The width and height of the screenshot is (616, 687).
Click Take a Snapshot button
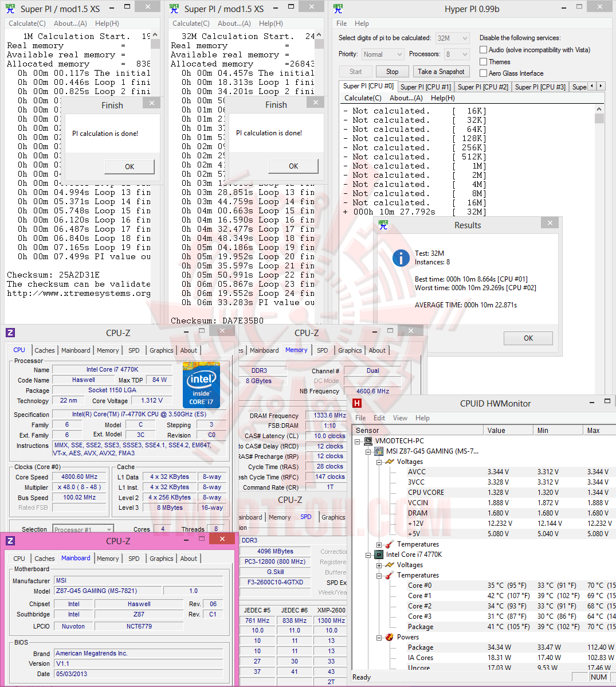(441, 72)
